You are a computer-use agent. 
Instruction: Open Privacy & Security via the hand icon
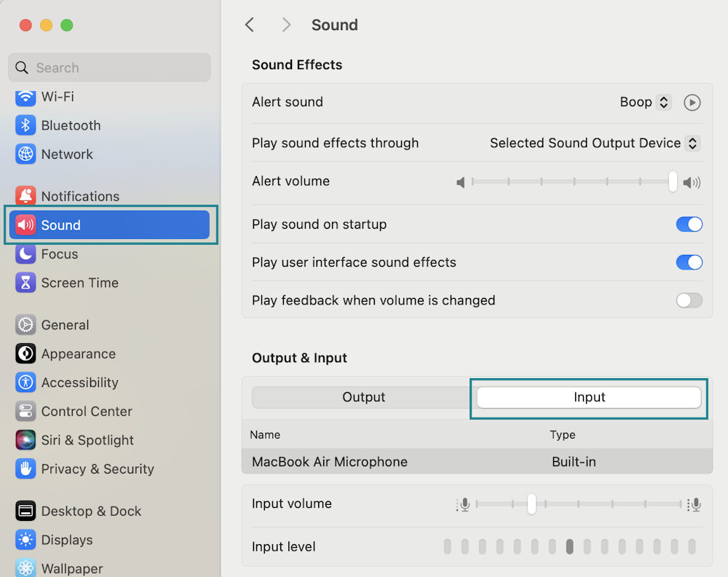coord(25,469)
